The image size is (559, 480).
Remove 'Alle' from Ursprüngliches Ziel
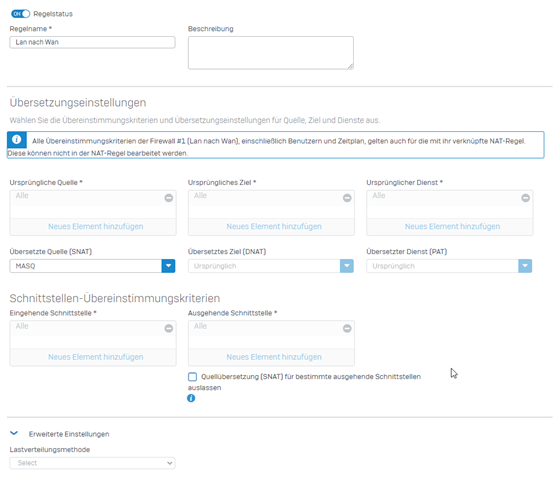[347, 198]
